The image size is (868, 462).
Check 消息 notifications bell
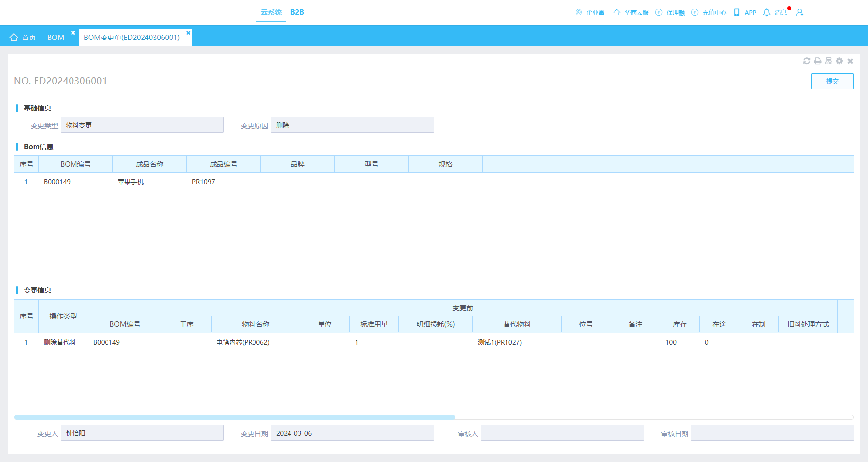[775, 12]
